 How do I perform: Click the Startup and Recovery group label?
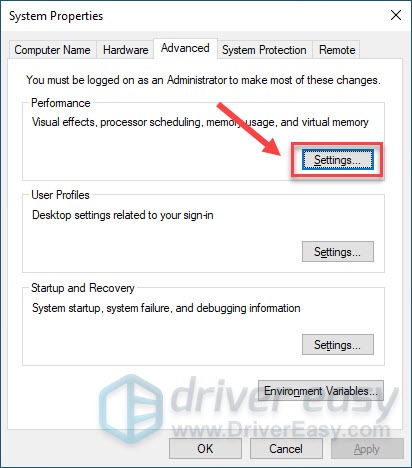click(x=83, y=288)
